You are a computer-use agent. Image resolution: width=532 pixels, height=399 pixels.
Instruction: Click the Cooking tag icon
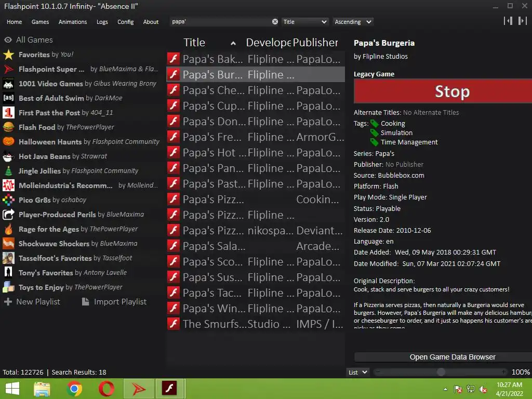coord(374,124)
